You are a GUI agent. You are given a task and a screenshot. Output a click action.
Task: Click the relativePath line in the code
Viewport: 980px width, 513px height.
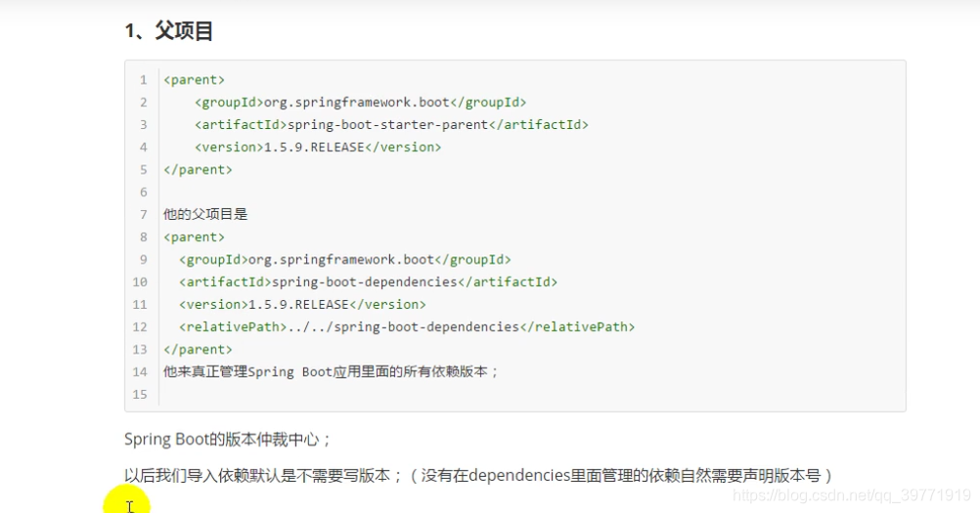click(407, 327)
